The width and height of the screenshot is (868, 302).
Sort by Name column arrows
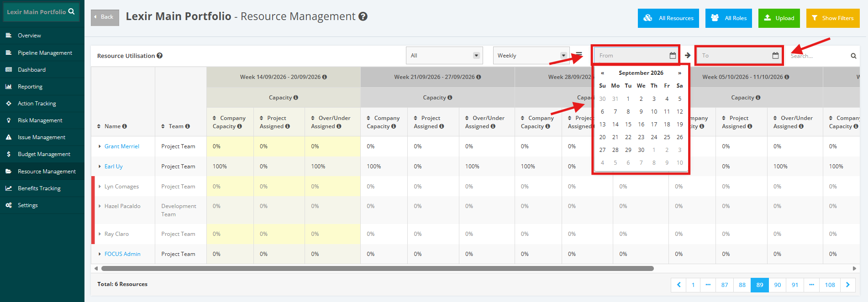point(99,126)
